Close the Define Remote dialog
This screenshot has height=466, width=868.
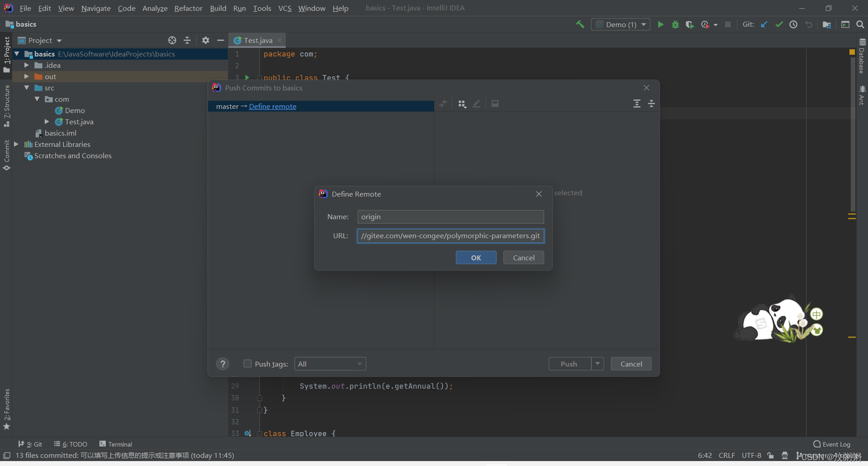tap(539, 194)
